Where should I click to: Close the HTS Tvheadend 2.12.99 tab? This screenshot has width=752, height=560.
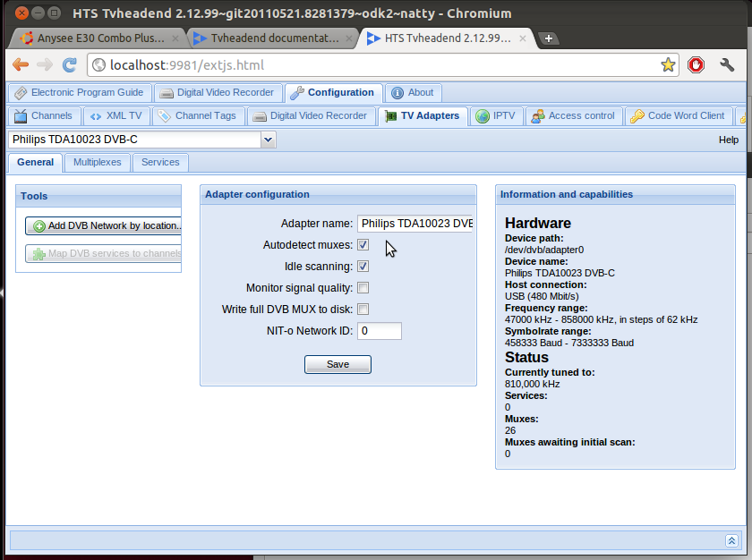(523, 38)
